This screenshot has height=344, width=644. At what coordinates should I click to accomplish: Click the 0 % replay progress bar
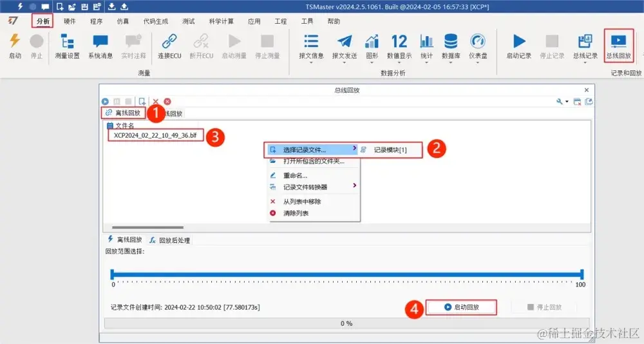346,323
